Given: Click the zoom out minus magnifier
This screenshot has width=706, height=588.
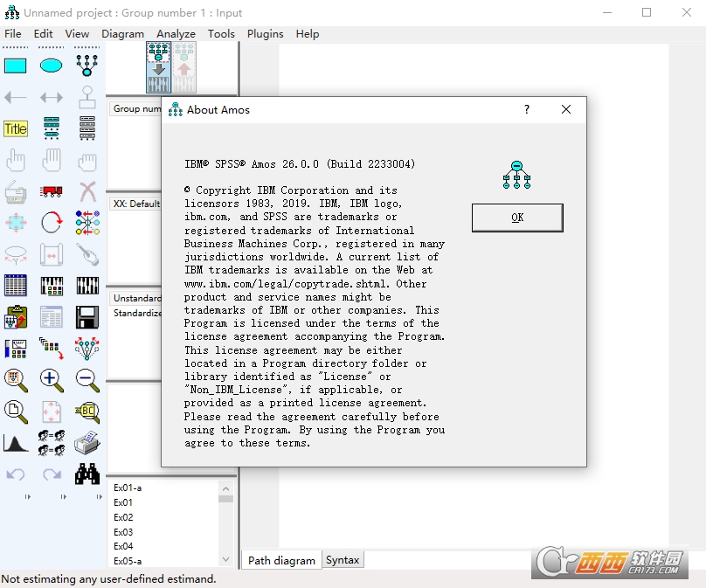Looking at the screenshot, I should (x=87, y=380).
